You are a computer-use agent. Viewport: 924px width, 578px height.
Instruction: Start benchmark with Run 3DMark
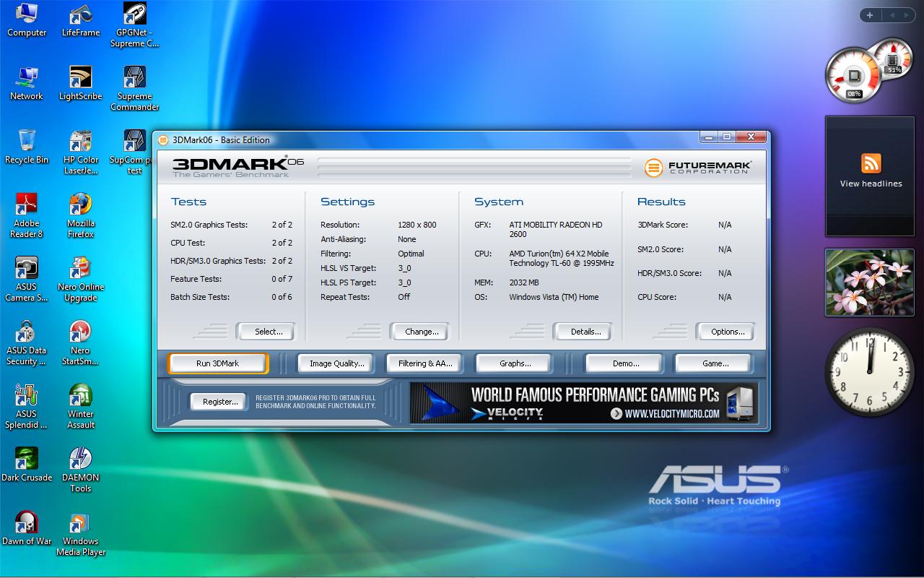[217, 363]
